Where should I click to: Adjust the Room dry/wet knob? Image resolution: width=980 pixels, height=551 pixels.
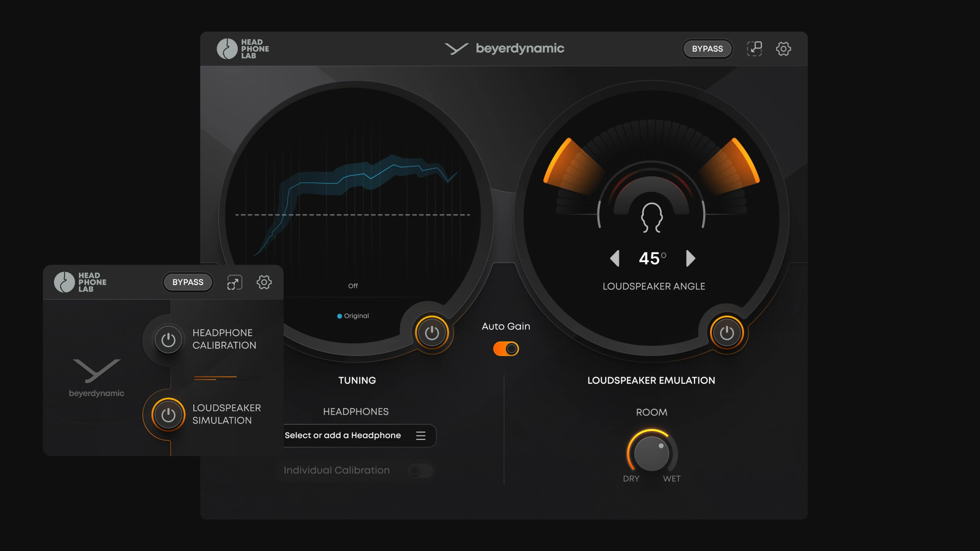(652, 453)
